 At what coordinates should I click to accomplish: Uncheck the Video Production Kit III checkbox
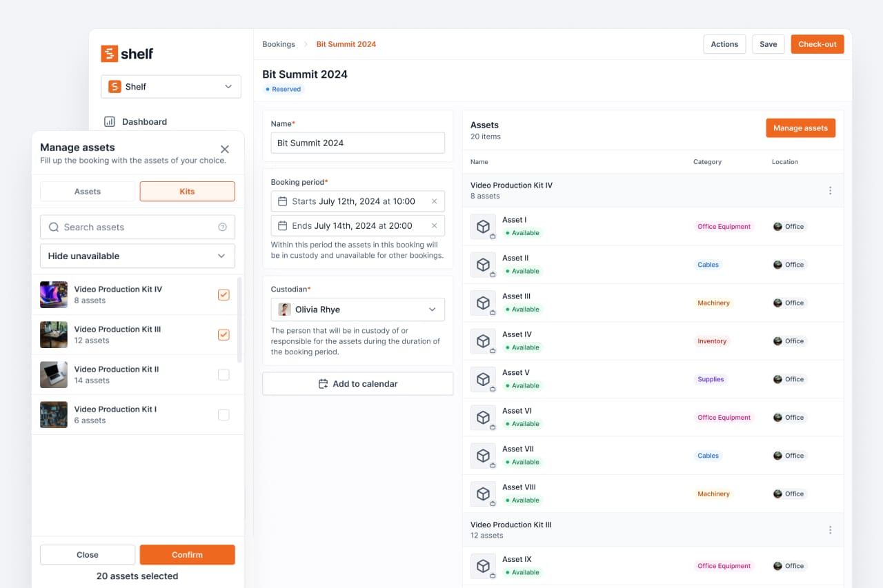[224, 334]
